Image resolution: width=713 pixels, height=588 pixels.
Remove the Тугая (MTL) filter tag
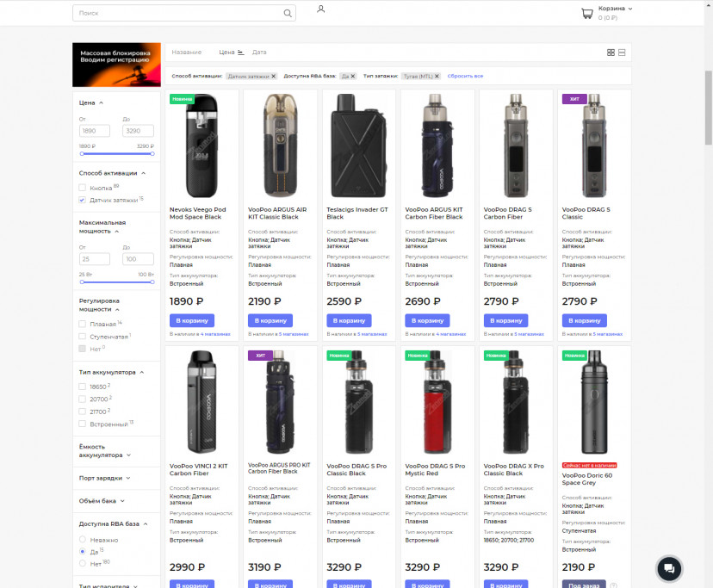click(x=437, y=76)
